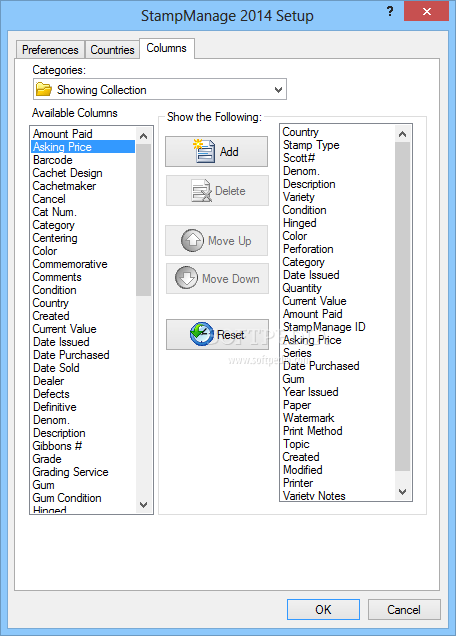Select Grading Service in Available Columns
The image size is (456, 636).
(x=83, y=472)
